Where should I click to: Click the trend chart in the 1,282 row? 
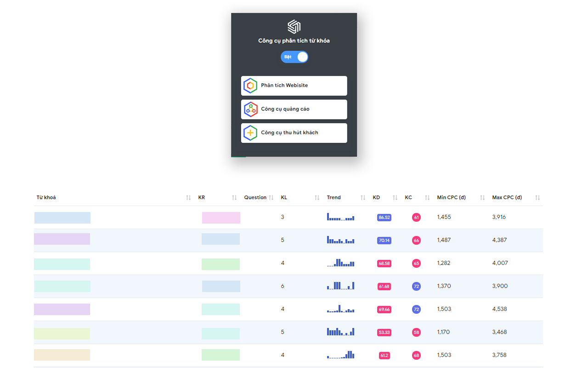pyautogui.click(x=340, y=263)
